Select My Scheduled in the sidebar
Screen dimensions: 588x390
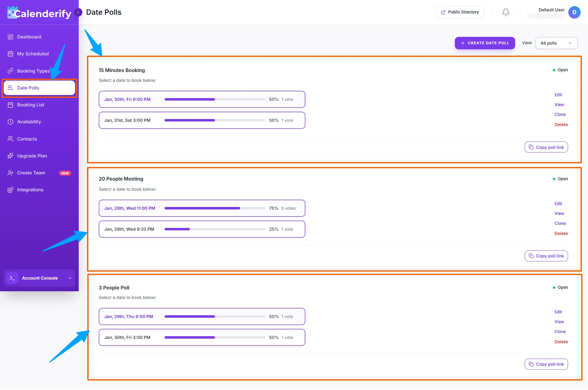point(33,54)
